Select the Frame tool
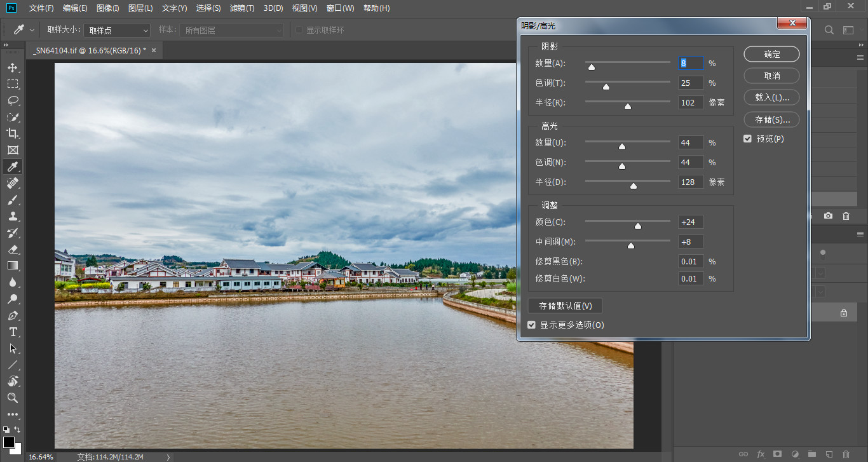The image size is (868, 462). (x=13, y=150)
